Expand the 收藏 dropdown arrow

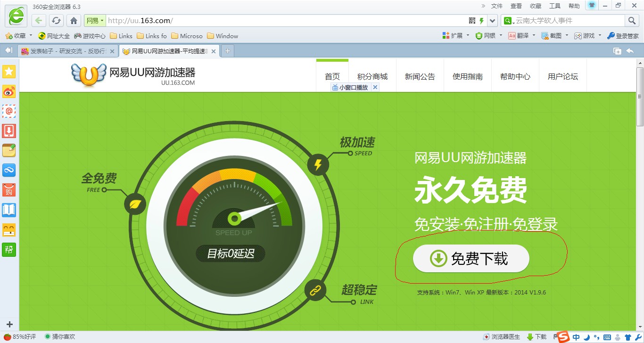pyautogui.click(x=31, y=36)
